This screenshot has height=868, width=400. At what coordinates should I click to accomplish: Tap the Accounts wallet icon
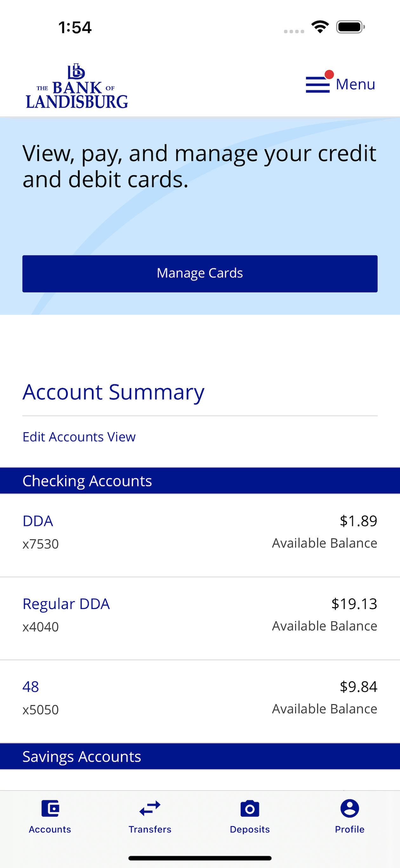point(50,808)
